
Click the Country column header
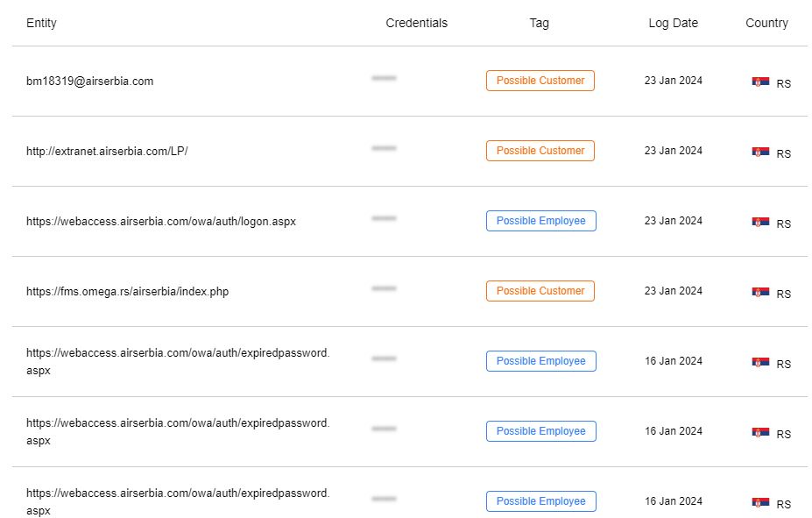[766, 24]
